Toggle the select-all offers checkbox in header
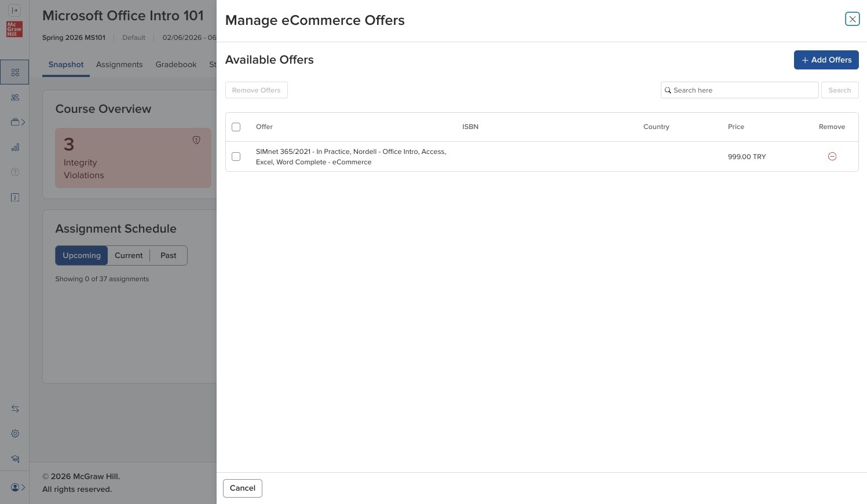Image resolution: width=867 pixels, height=504 pixels. pyautogui.click(x=236, y=127)
